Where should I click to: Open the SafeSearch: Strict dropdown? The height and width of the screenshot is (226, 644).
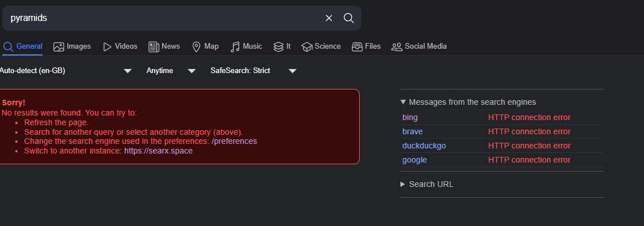click(x=253, y=71)
